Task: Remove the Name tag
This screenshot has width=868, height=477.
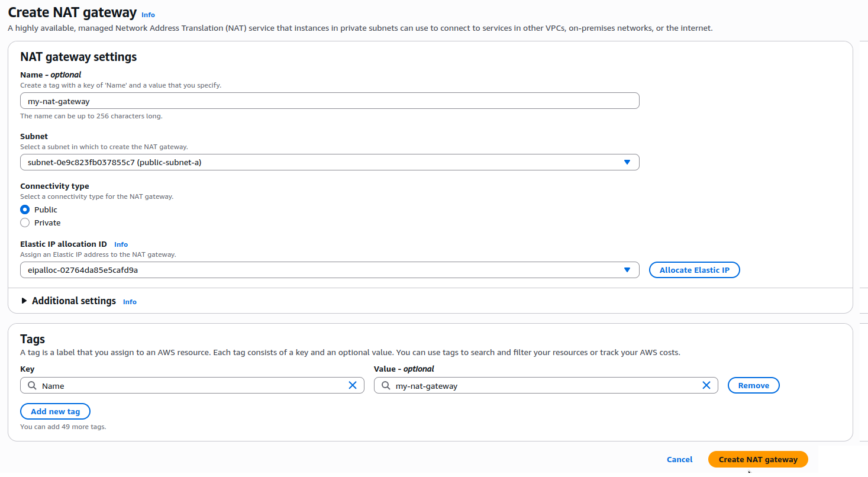Action: click(754, 385)
